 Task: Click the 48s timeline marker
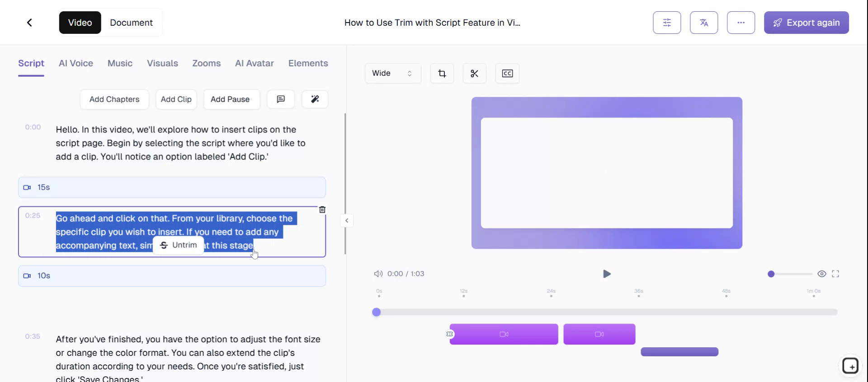pyautogui.click(x=726, y=293)
